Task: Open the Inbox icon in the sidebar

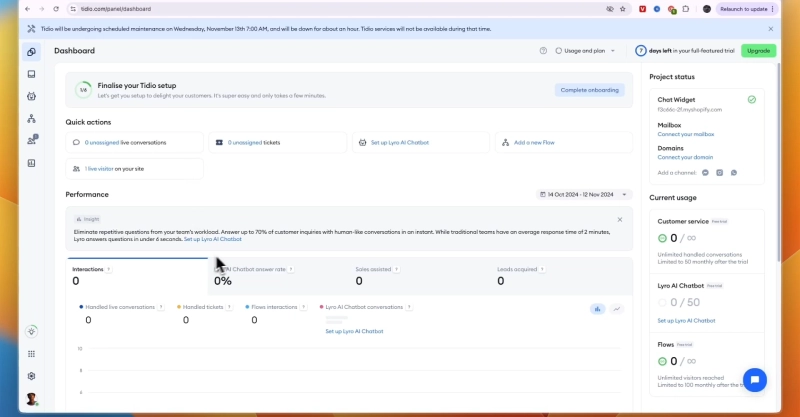Action: point(32,75)
